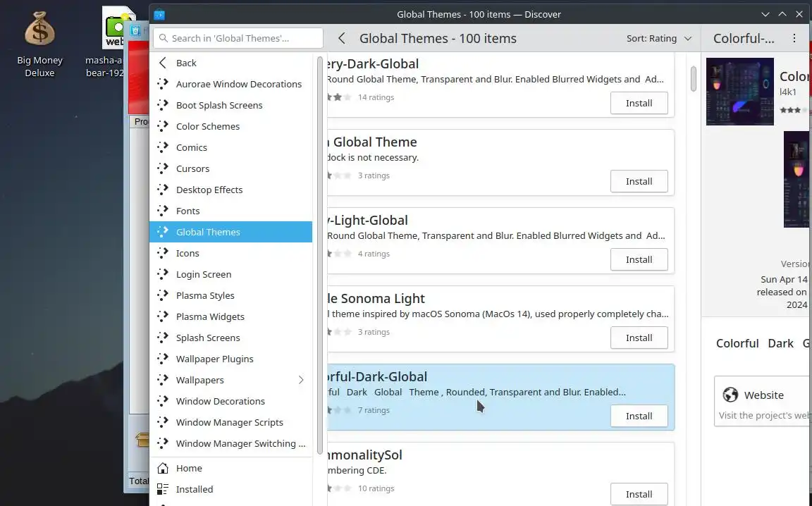Click the Cursors category icon
Image resolution: width=812 pixels, height=506 pixels.
click(x=163, y=168)
